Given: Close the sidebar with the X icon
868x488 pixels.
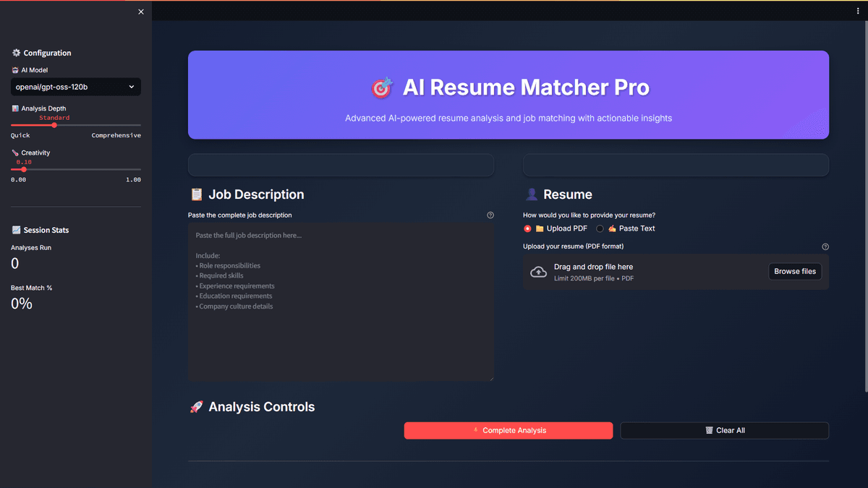Looking at the screenshot, I should pos(141,12).
